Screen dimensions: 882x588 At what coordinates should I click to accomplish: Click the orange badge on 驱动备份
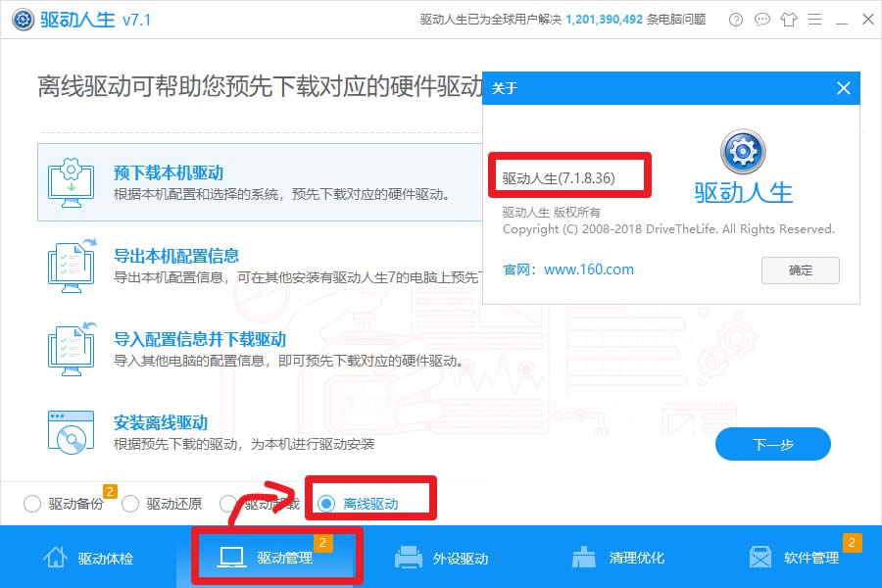coord(110,491)
